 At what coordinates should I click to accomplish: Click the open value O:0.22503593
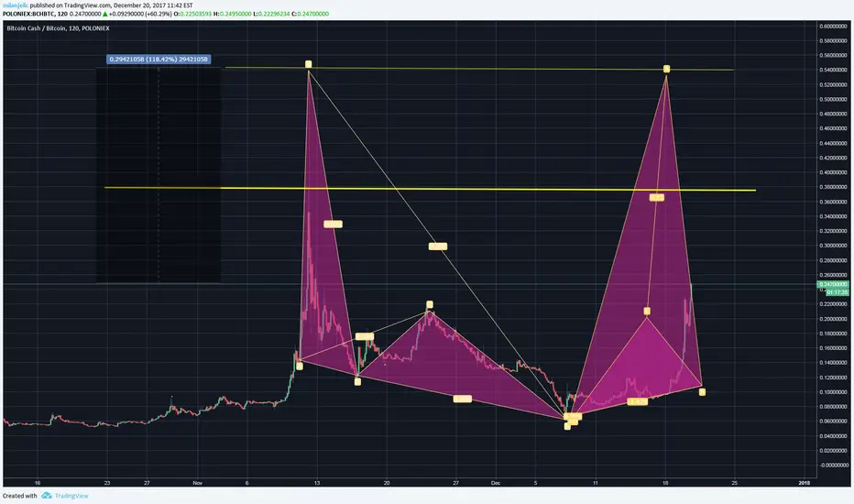[192, 14]
